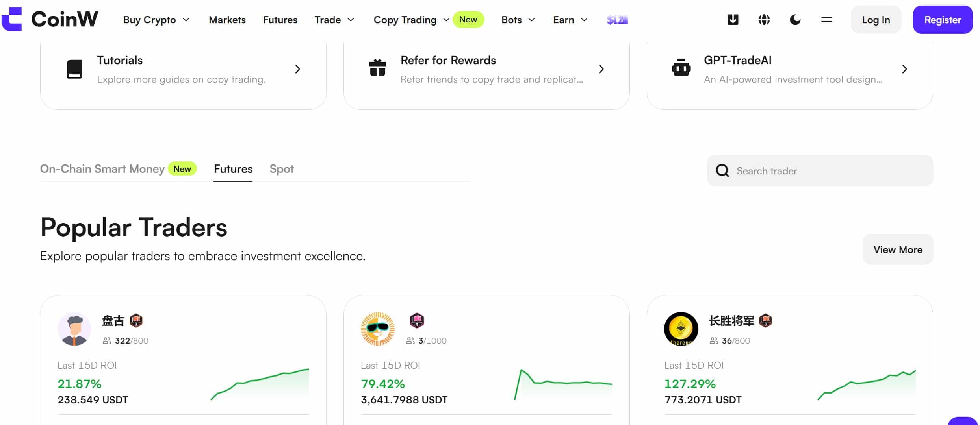Click the Tutorials book icon
The width and height of the screenshot is (980, 425).
(x=74, y=69)
